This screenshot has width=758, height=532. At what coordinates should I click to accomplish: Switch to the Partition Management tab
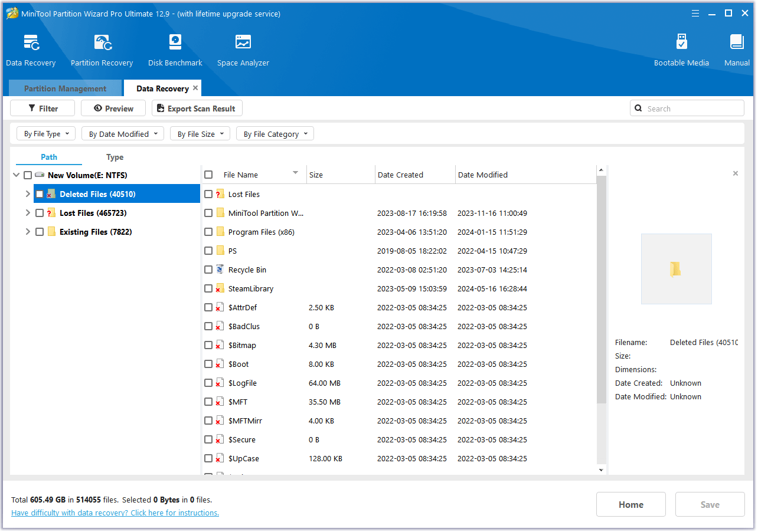[x=65, y=88]
